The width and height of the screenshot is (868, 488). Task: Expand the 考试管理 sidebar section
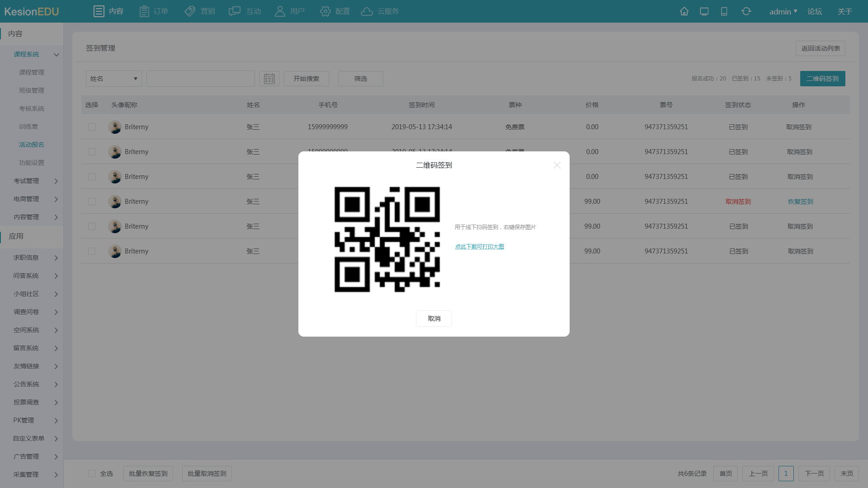click(x=35, y=181)
